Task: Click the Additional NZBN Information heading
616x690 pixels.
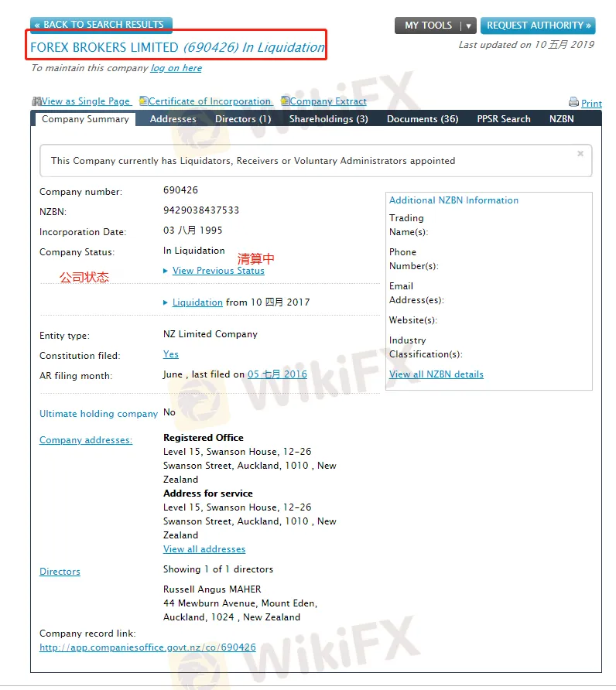Action: pyautogui.click(x=454, y=200)
